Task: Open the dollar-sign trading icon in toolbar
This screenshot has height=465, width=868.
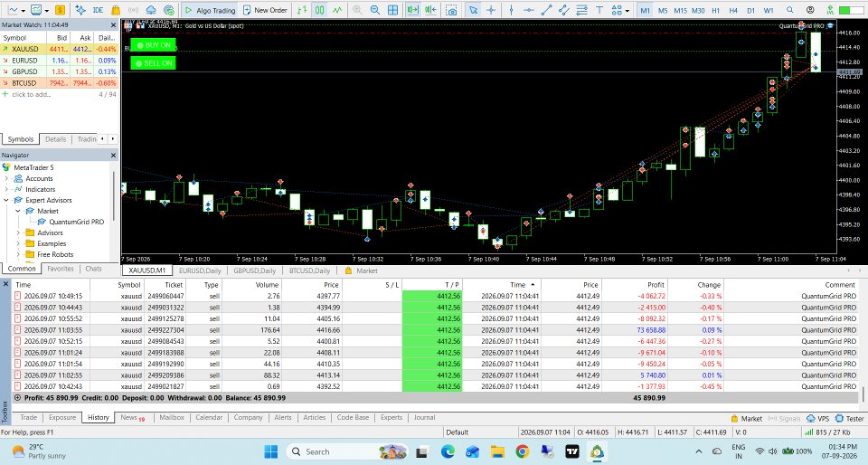Action: point(60,10)
